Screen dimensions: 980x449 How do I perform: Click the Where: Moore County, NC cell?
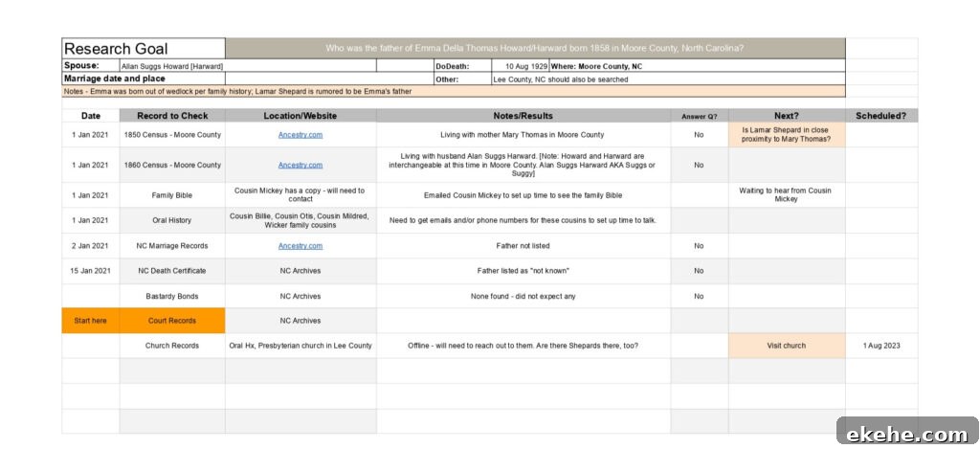697,66
